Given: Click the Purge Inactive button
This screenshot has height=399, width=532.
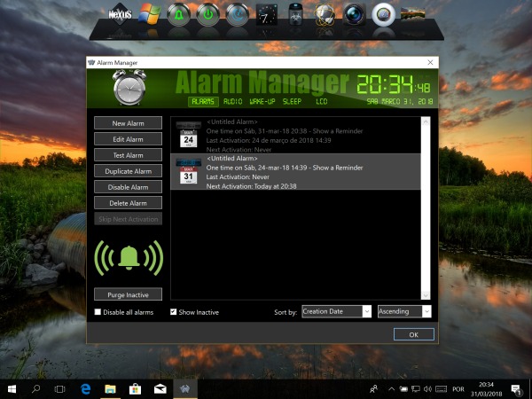Looking at the screenshot, I should pos(129,294).
